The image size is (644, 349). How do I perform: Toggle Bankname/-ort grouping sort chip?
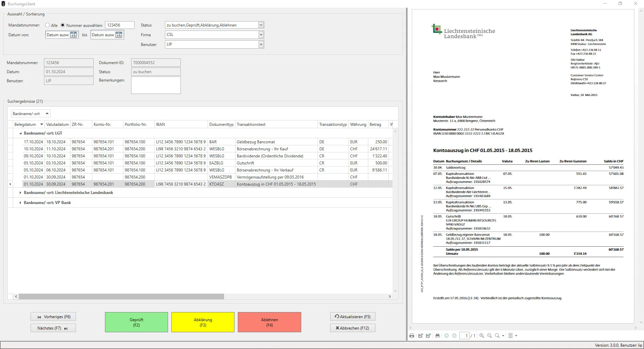(31, 113)
